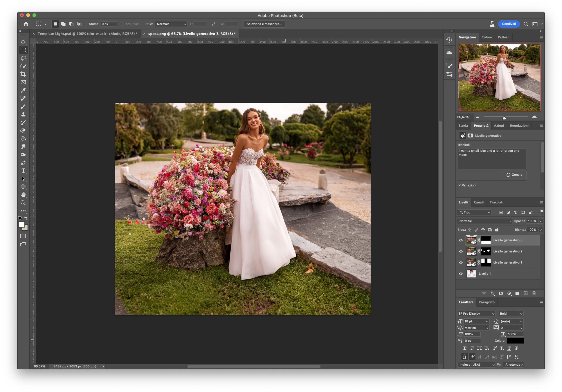Hide the Livello generativo 3 layer
This screenshot has height=392, width=562.
461,240
